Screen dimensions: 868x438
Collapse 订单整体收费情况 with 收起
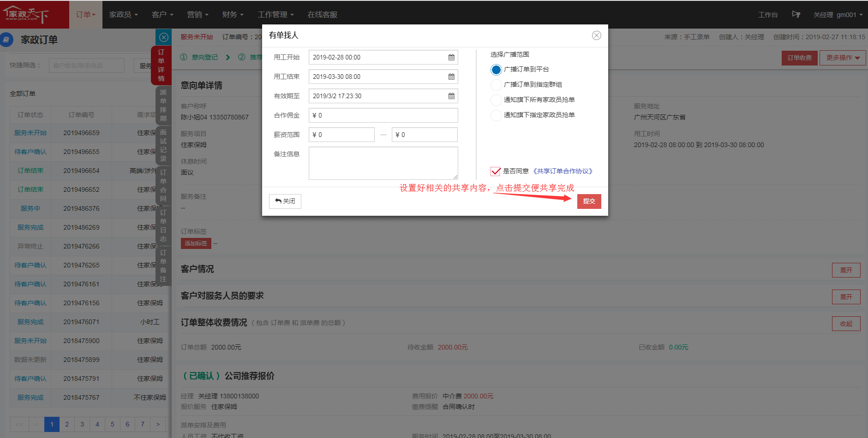[x=846, y=324]
